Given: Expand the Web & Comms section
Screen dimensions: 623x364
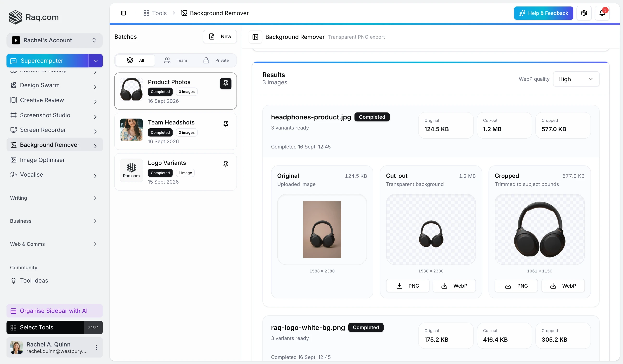Looking at the screenshot, I should tap(54, 244).
